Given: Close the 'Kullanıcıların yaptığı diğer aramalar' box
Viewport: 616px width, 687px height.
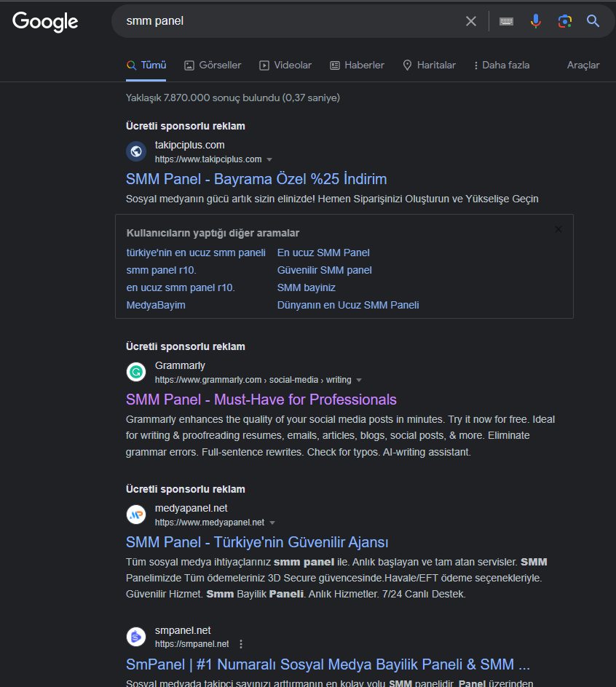Looking at the screenshot, I should coord(558,229).
